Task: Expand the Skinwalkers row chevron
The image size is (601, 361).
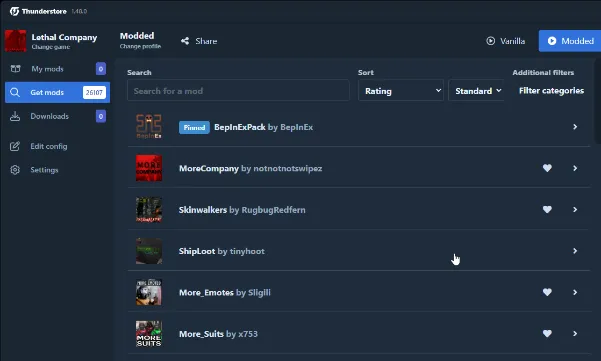Action: [x=575, y=210]
